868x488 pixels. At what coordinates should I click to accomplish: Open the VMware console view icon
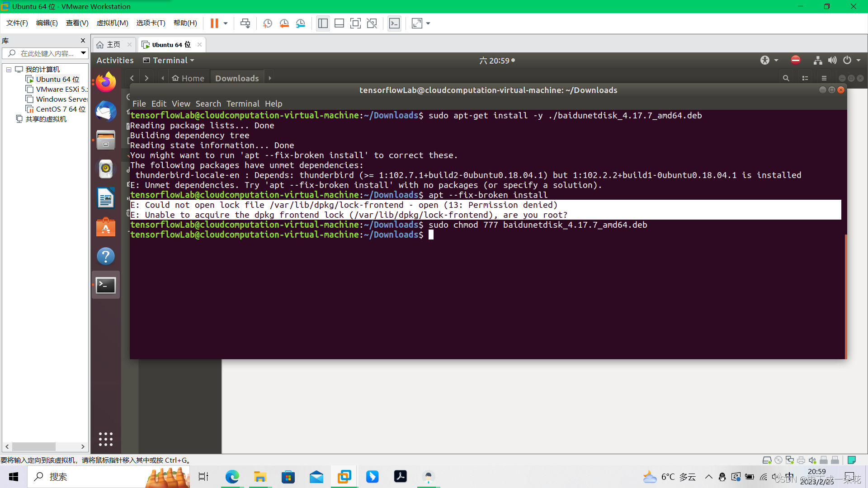tap(394, 23)
